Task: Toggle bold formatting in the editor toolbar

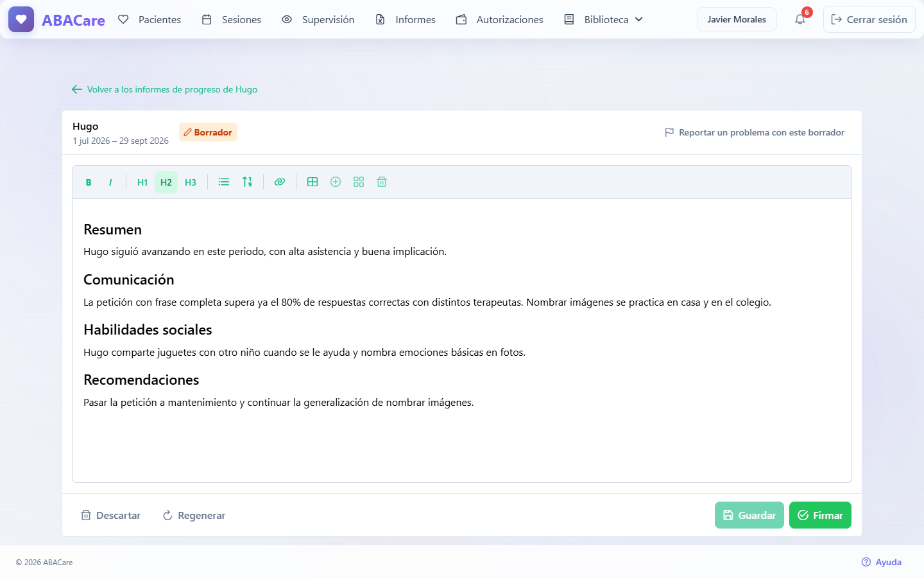Action: [x=89, y=182]
